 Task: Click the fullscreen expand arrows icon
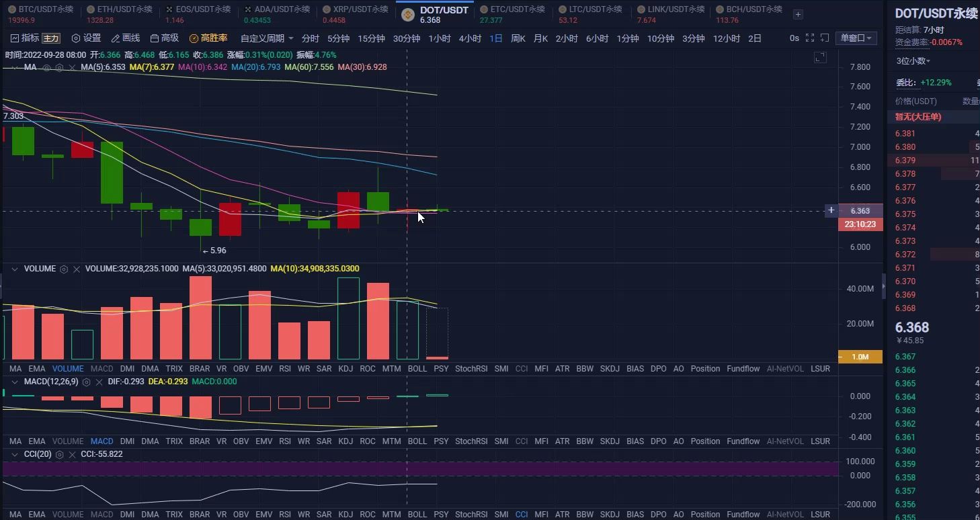click(810, 38)
